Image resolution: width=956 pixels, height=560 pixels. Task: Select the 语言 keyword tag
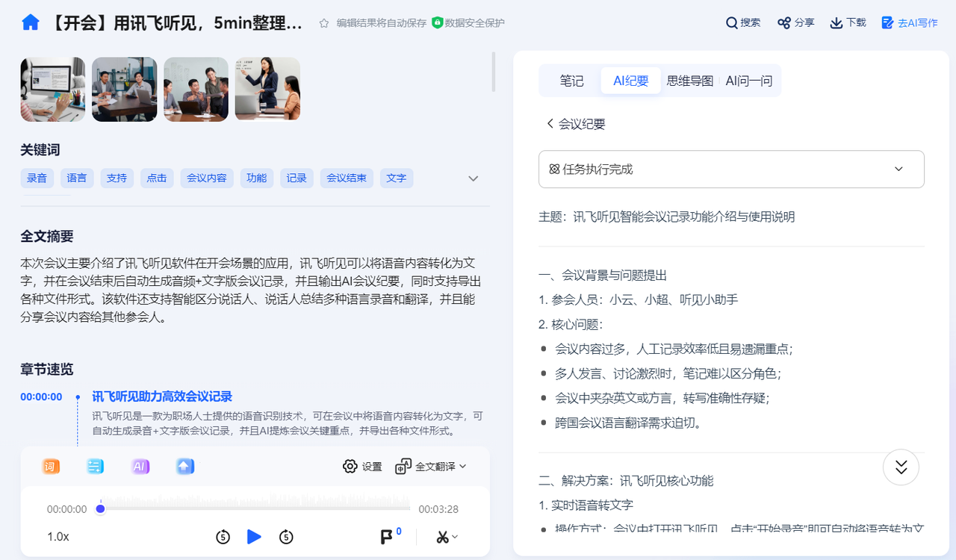coord(77,178)
